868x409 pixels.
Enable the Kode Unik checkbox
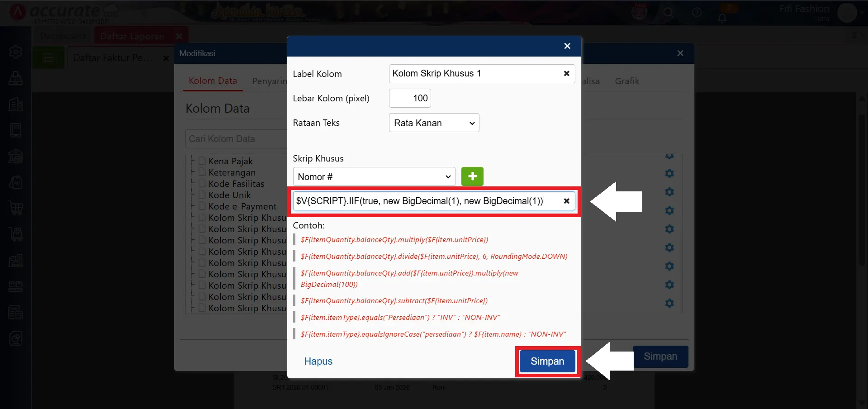(202, 195)
